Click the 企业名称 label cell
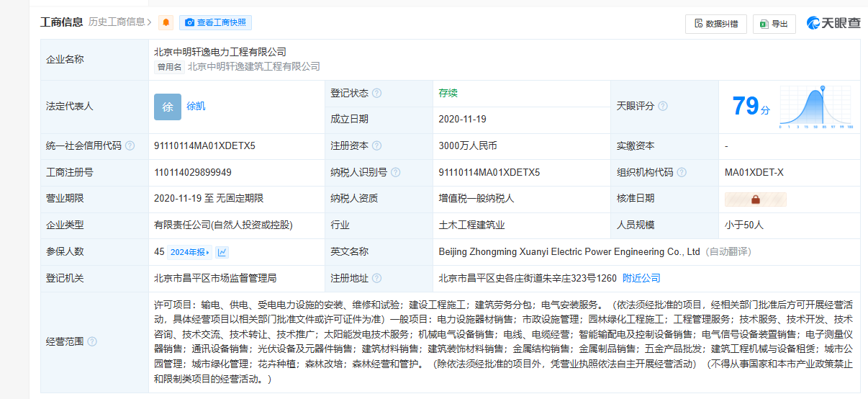The height and width of the screenshot is (399, 868). point(94,59)
